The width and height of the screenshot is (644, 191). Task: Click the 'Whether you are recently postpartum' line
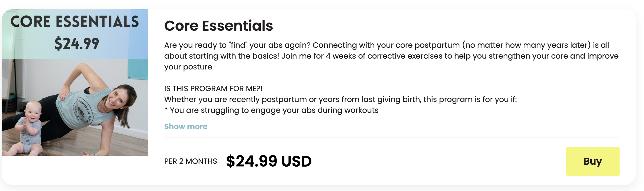coord(340,99)
